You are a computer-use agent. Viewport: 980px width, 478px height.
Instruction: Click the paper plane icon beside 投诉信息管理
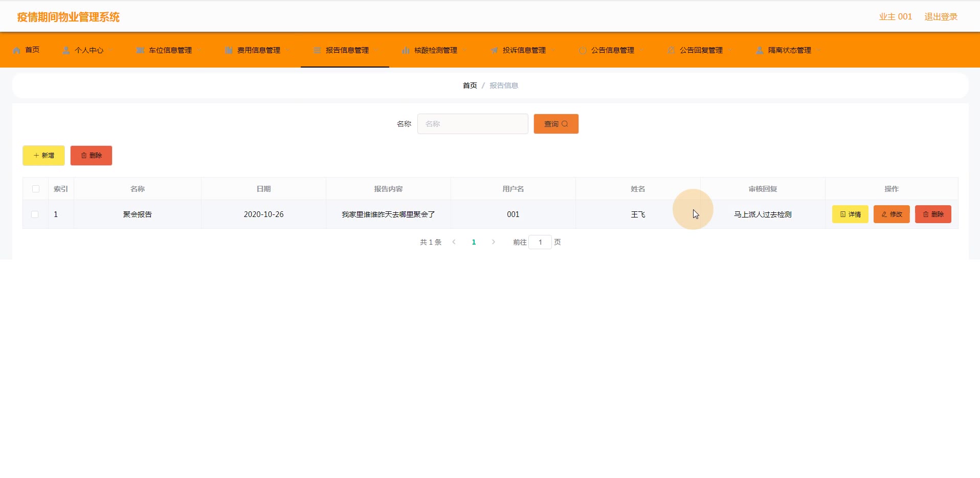click(x=494, y=50)
